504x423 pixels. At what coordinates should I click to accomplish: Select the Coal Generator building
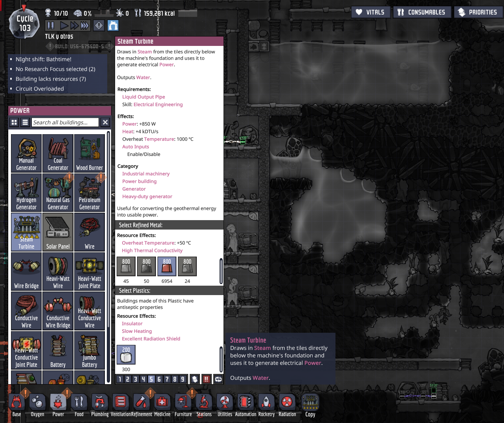click(58, 153)
